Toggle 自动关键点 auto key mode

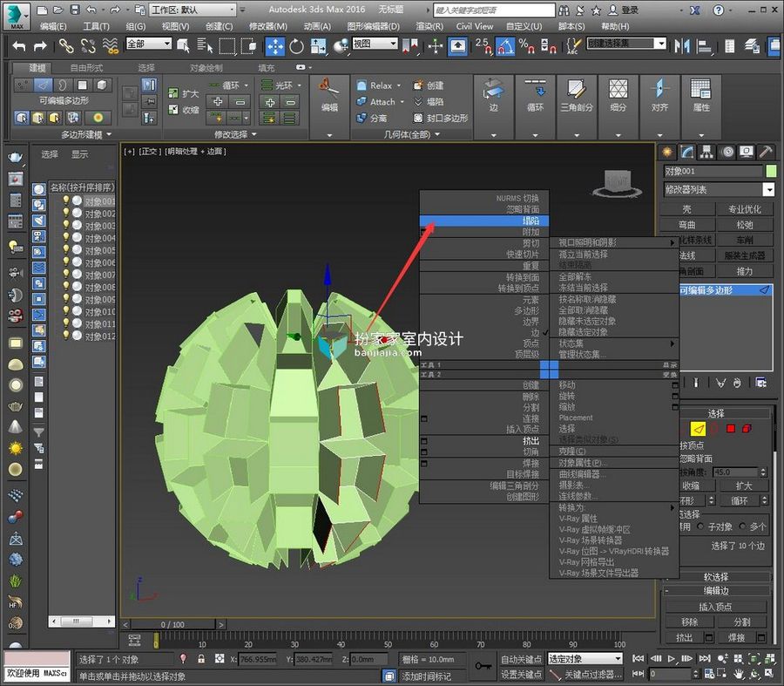(522, 659)
